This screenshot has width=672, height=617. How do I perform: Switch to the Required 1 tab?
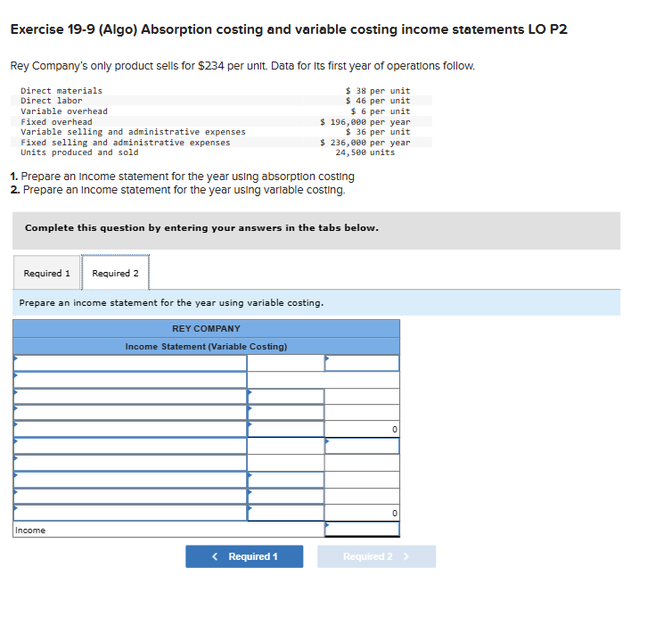click(x=46, y=273)
